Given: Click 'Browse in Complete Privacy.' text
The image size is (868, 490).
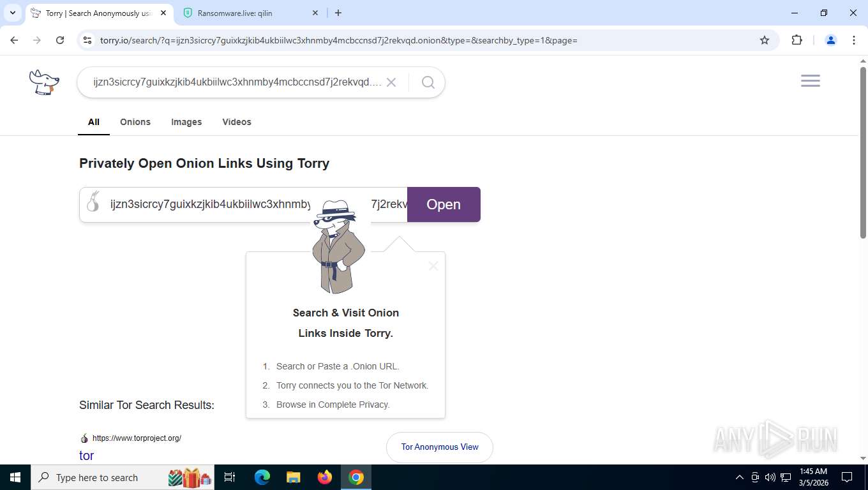Looking at the screenshot, I should pos(333,405).
